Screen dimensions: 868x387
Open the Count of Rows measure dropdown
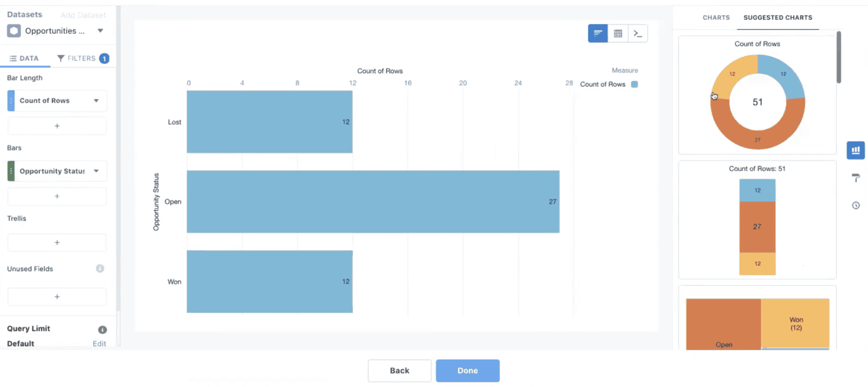click(x=96, y=101)
